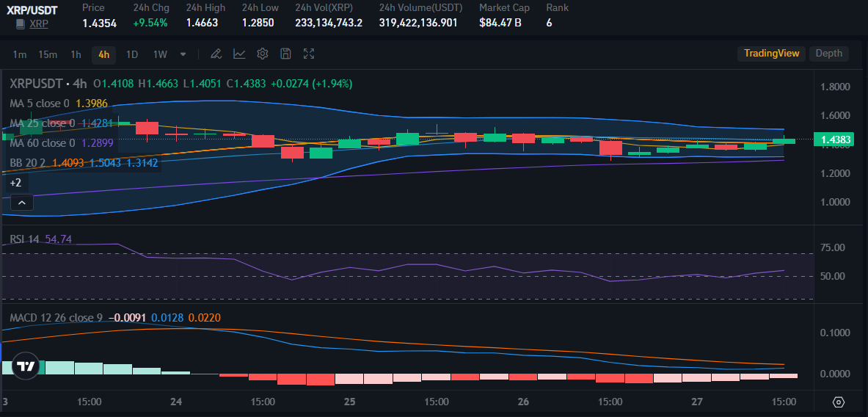The height and width of the screenshot is (417, 868).
Task: Click the 24h Low value 1.2850
Action: tap(258, 23)
